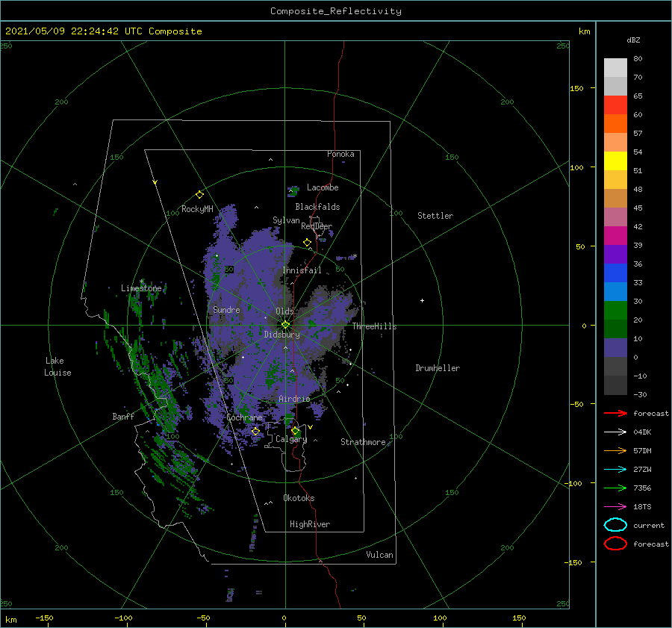Click the RedDeer town label

(x=317, y=226)
